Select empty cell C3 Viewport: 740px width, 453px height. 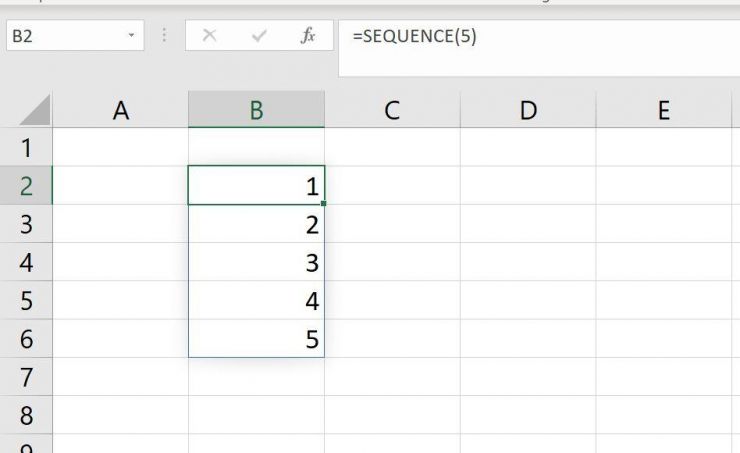click(x=392, y=224)
